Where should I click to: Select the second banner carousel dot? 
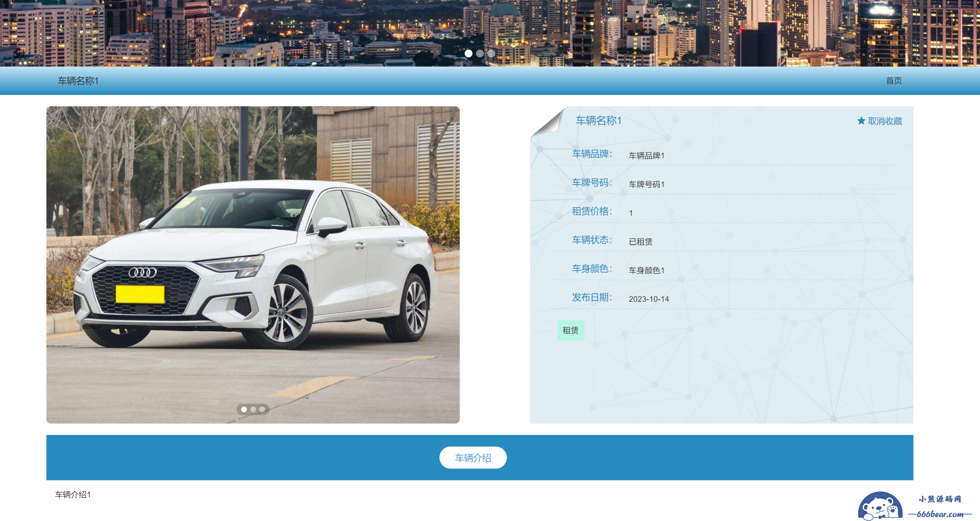click(480, 54)
